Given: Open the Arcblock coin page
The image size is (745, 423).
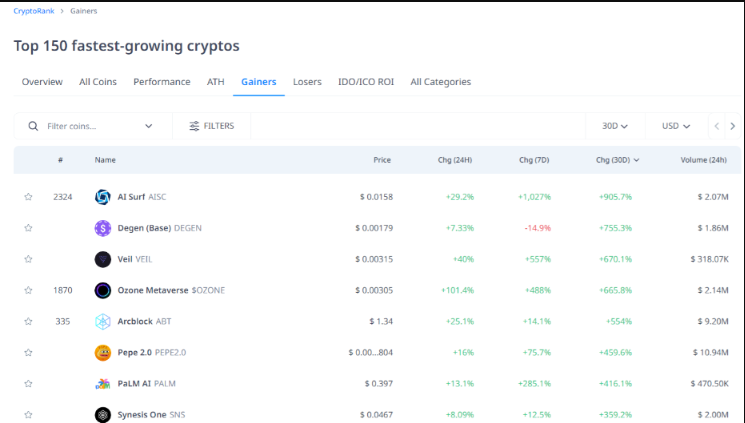Looking at the screenshot, I should (144, 321).
